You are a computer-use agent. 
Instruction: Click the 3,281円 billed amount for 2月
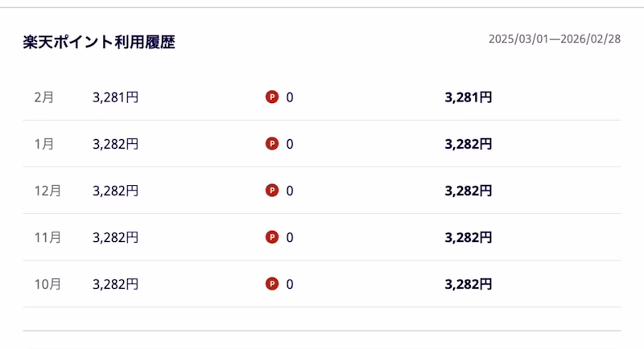coord(116,97)
